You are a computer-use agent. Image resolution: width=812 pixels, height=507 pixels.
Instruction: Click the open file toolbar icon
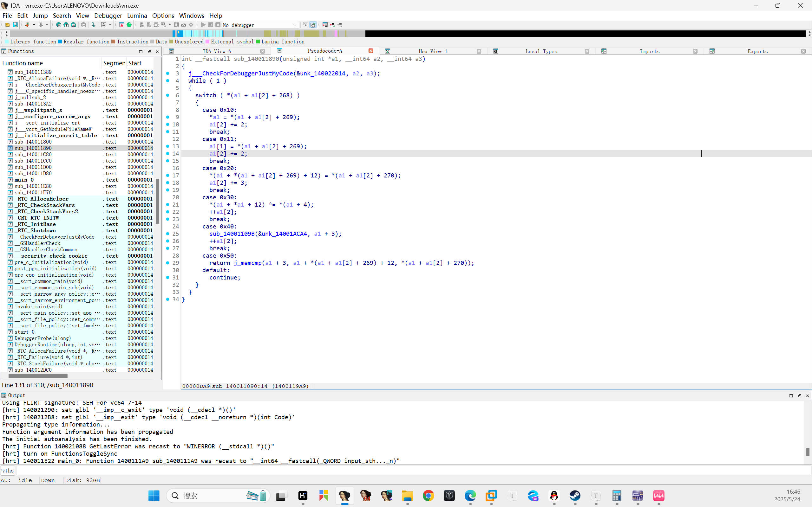8,25
